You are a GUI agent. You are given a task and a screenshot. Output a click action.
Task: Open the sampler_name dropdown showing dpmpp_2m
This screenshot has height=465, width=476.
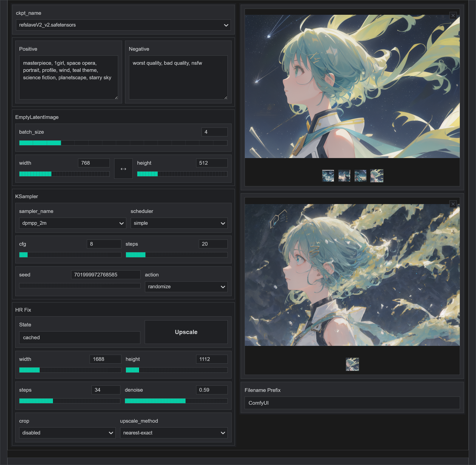pos(72,223)
